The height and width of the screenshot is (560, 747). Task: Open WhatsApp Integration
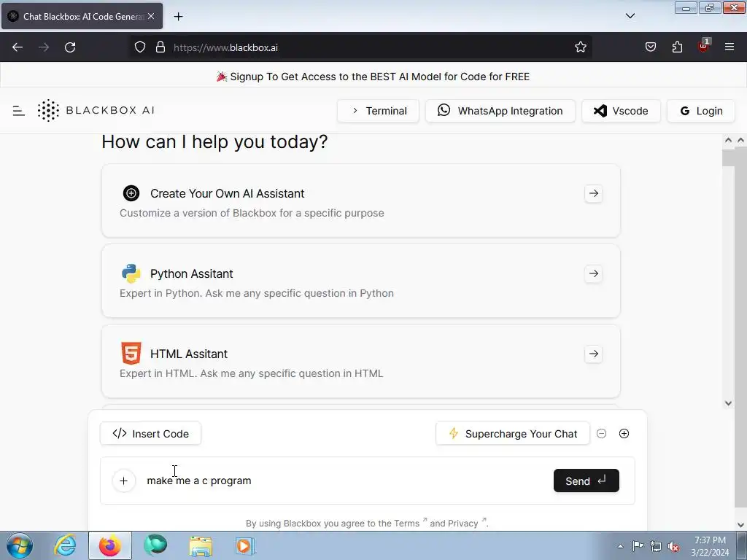pyautogui.click(x=500, y=111)
